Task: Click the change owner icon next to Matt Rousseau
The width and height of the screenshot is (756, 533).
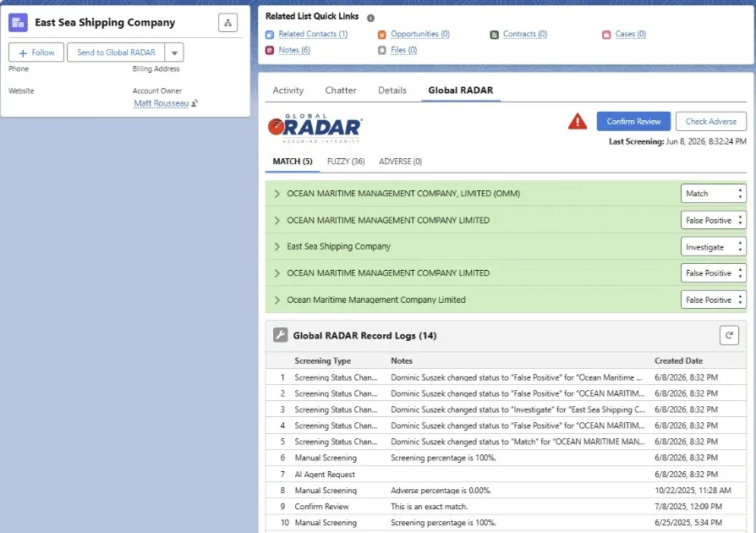Action: point(194,103)
